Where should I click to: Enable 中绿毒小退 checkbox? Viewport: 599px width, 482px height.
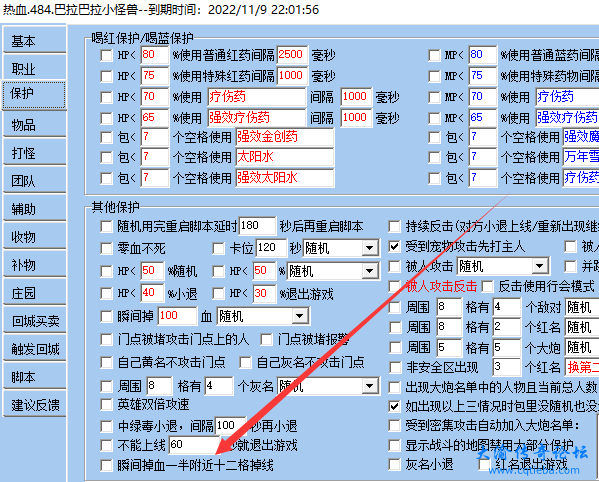coord(106,426)
